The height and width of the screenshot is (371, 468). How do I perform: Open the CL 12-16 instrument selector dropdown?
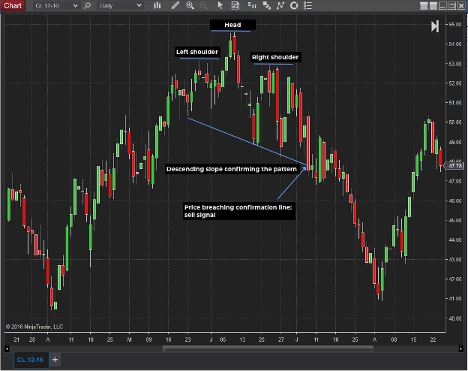click(56, 6)
